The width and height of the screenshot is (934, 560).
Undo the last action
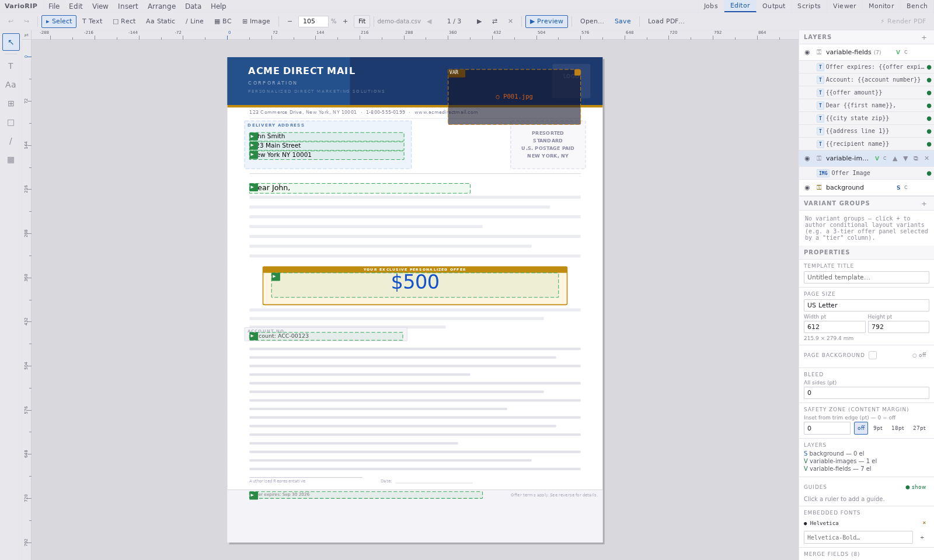pos(11,22)
